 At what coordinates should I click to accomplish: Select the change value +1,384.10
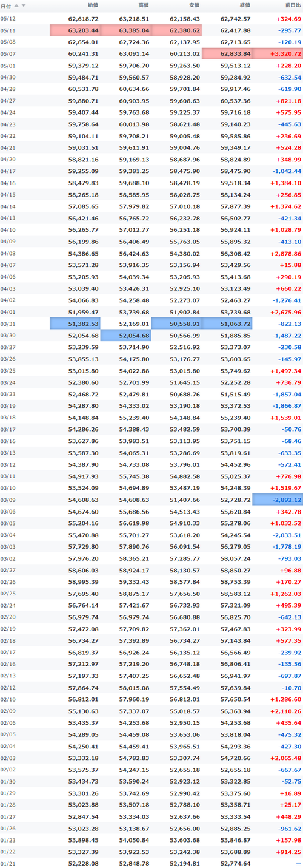(286, 183)
